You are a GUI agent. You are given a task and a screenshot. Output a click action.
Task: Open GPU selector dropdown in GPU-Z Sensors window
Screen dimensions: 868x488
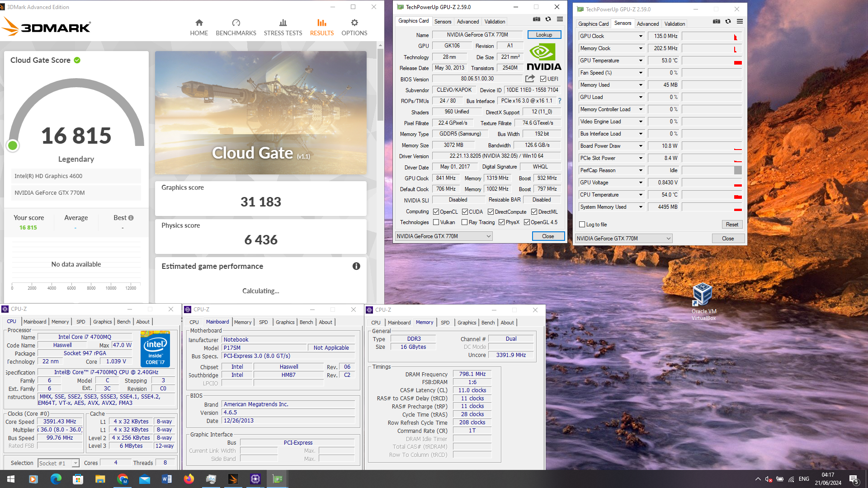623,239
